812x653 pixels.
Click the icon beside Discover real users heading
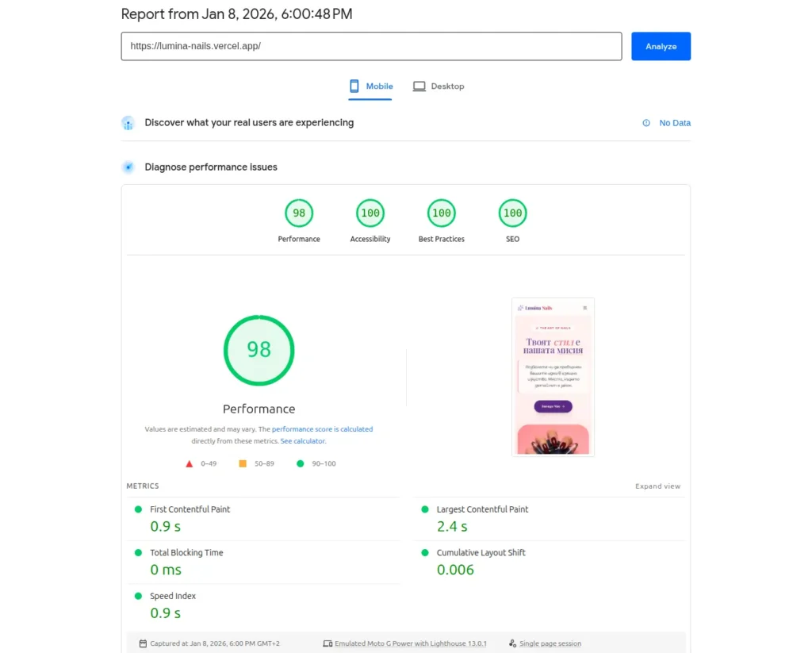[128, 123]
